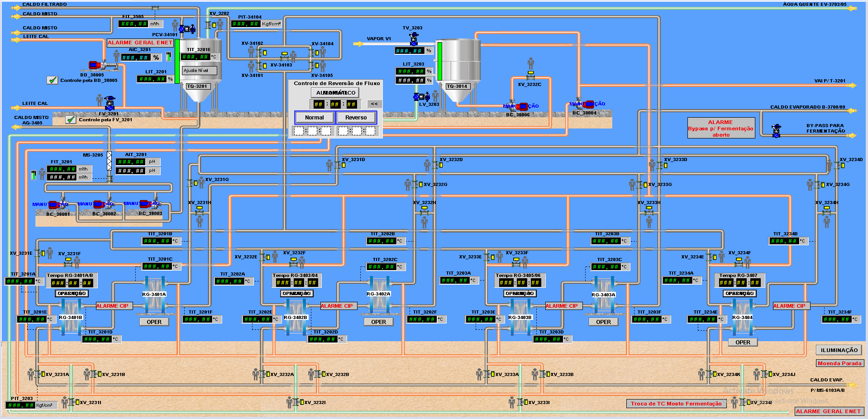
Task: Open the ILUMINAÇÃO button
Action: click(839, 350)
